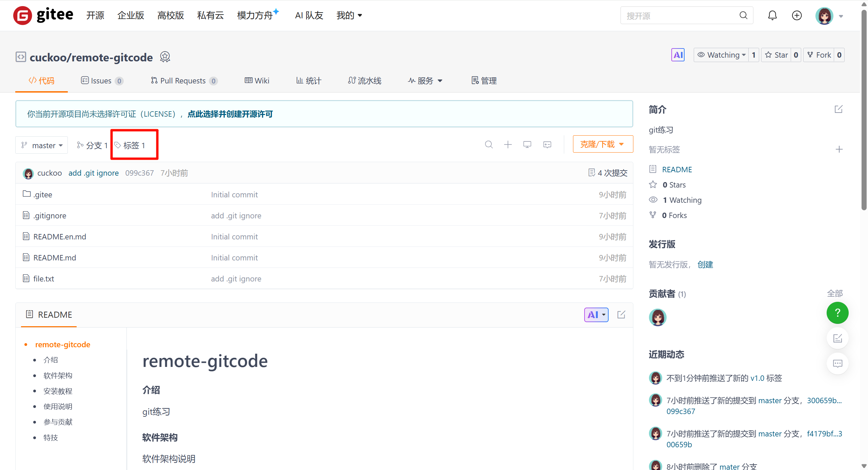Click the AI toggle button on README panel
This screenshot has height=470, width=868.
(x=596, y=315)
